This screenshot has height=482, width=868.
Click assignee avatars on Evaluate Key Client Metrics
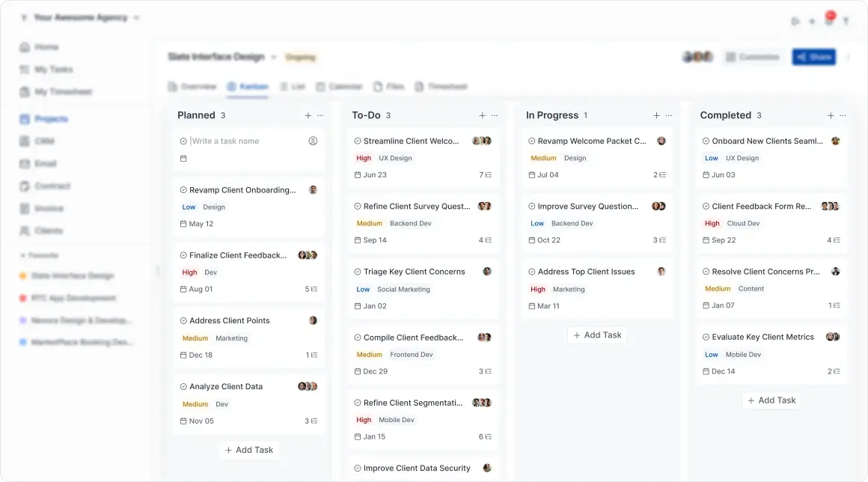pyautogui.click(x=833, y=337)
